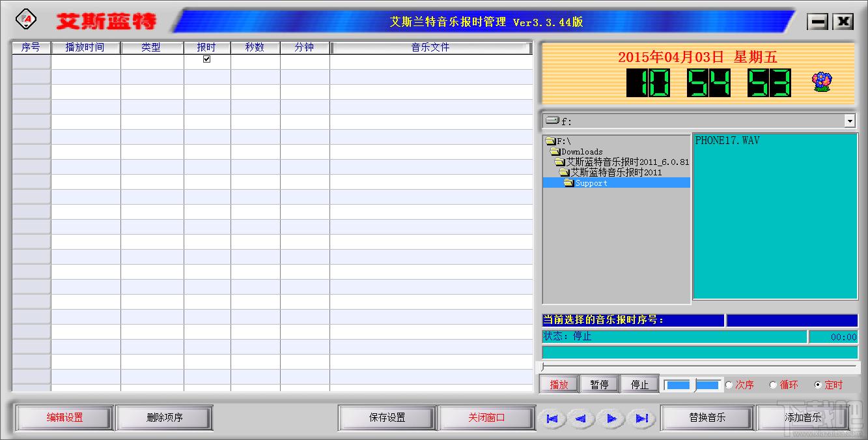Select the 定时 radio button
Screen dimensions: 868x440
pyautogui.click(x=818, y=385)
